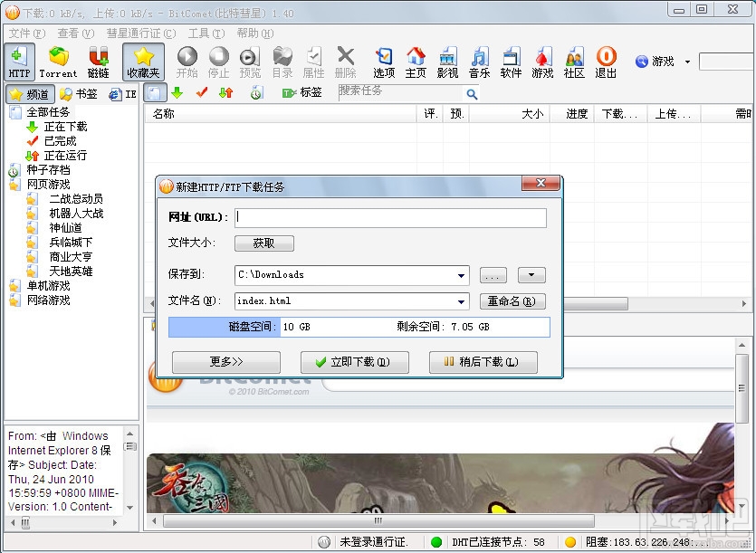Click the 获取 file size button
The height and width of the screenshot is (553, 756).
pos(263,243)
